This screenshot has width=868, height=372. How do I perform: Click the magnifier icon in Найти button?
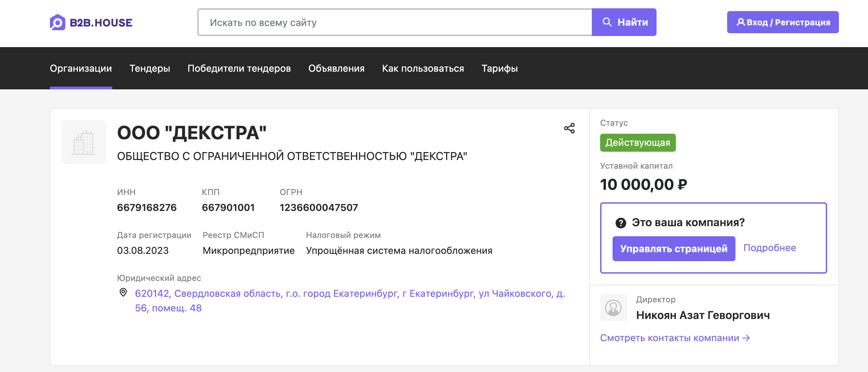[607, 22]
